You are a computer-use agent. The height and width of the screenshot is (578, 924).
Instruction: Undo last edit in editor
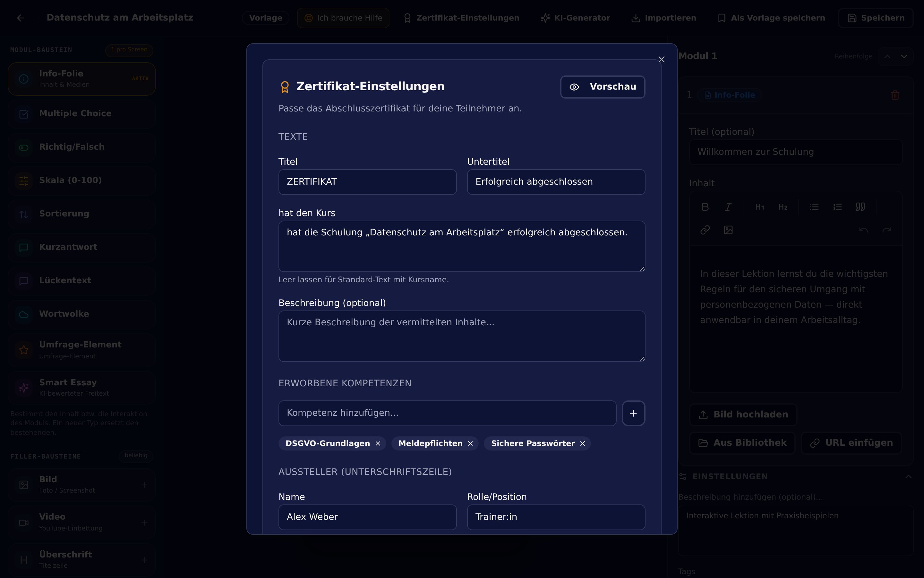(x=863, y=230)
